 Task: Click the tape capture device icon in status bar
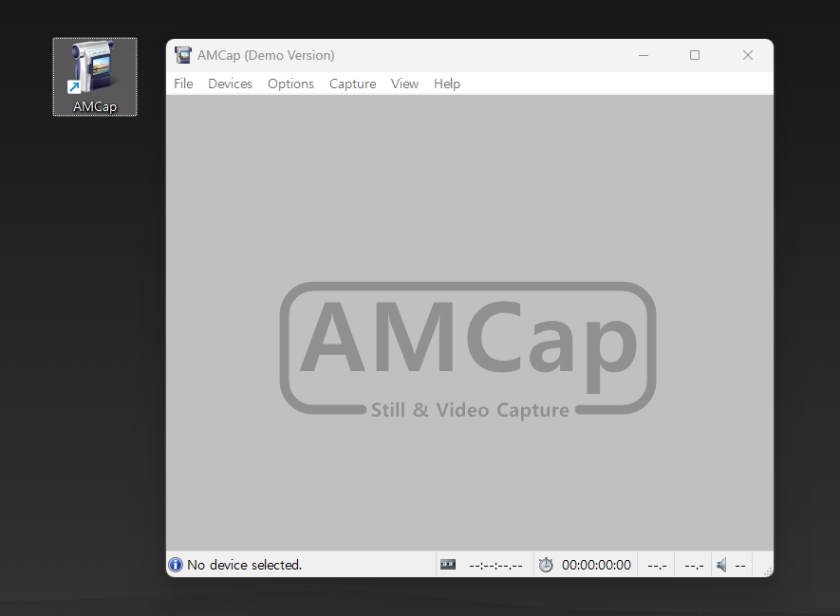tap(447, 564)
